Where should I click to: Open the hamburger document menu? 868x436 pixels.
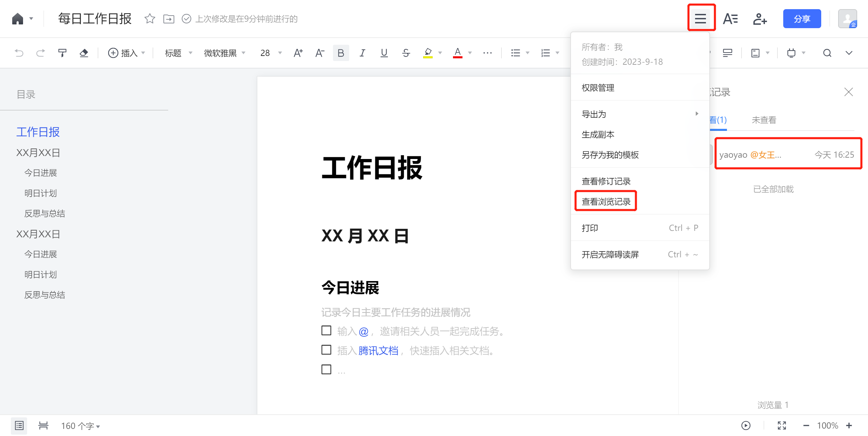(x=701, y=18)
